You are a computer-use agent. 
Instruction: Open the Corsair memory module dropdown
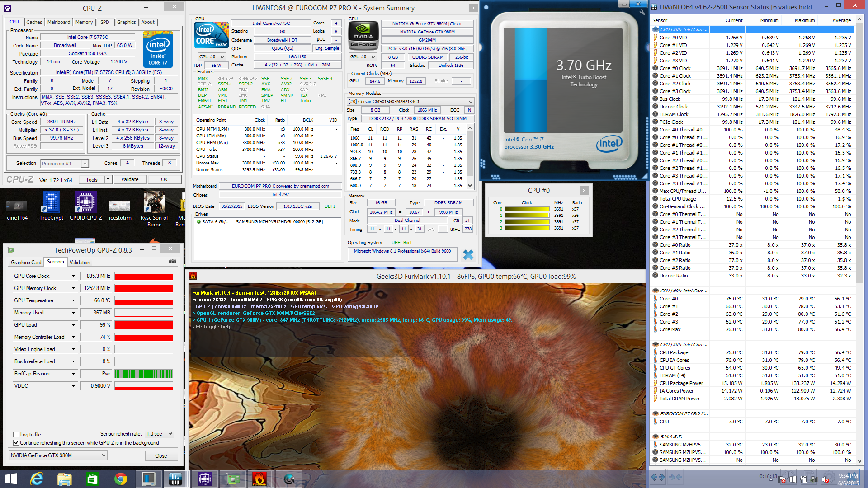(x=410, y=102)
